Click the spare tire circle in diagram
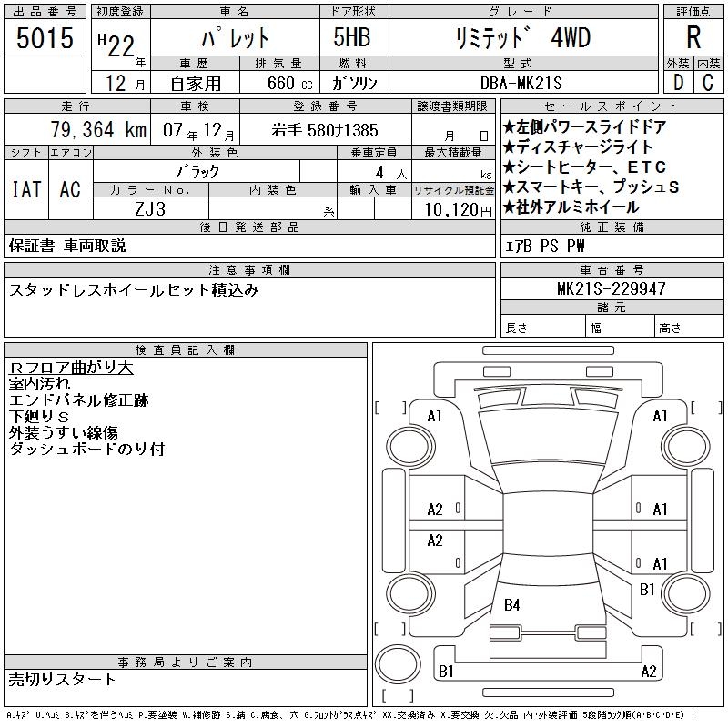 pos(396,662)
